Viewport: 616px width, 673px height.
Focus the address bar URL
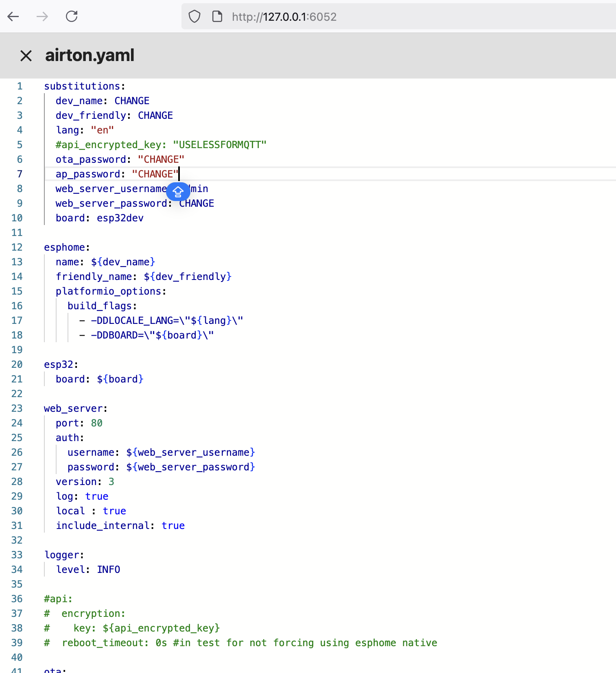click(x=284, y=17)
